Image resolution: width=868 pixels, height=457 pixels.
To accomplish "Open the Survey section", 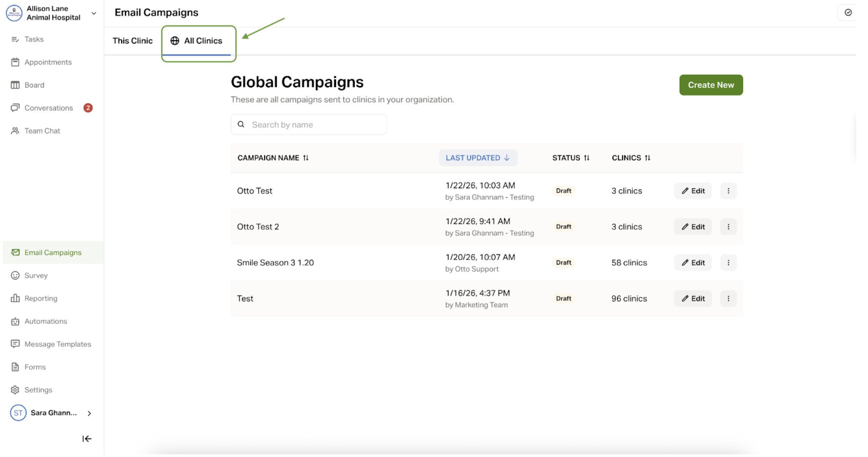I will 36,275.
